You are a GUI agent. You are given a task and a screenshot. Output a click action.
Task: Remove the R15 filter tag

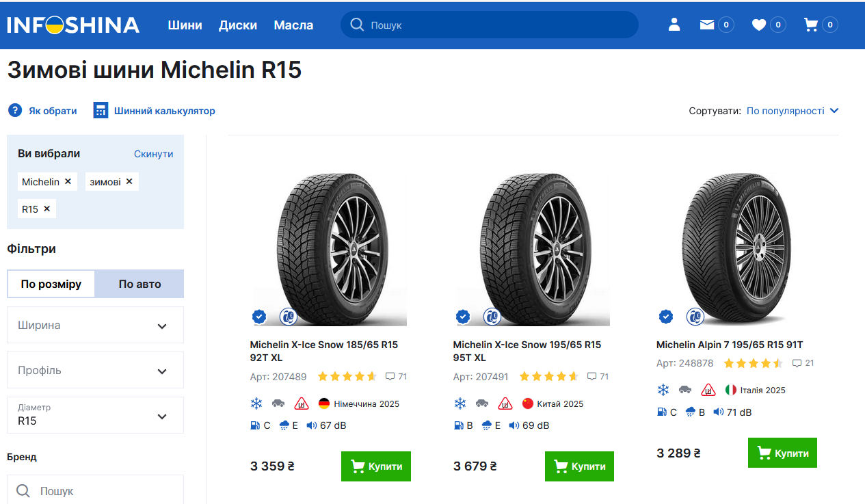(46, 209)
